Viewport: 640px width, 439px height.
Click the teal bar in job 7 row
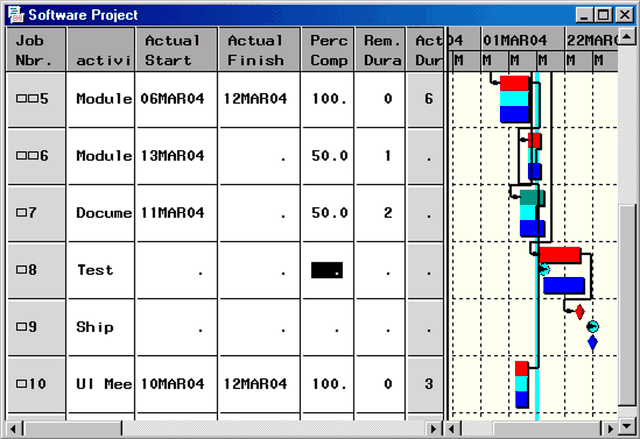[x=530, y=197]
